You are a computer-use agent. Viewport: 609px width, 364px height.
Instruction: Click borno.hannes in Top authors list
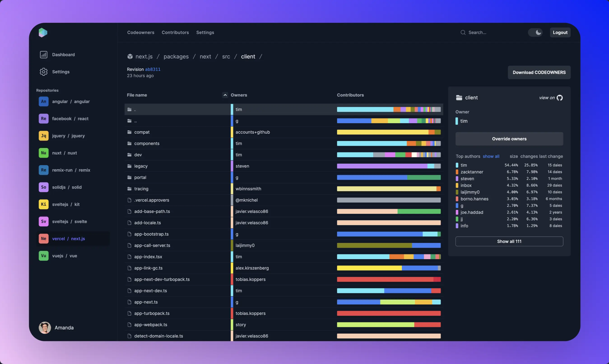click(474, 199)
